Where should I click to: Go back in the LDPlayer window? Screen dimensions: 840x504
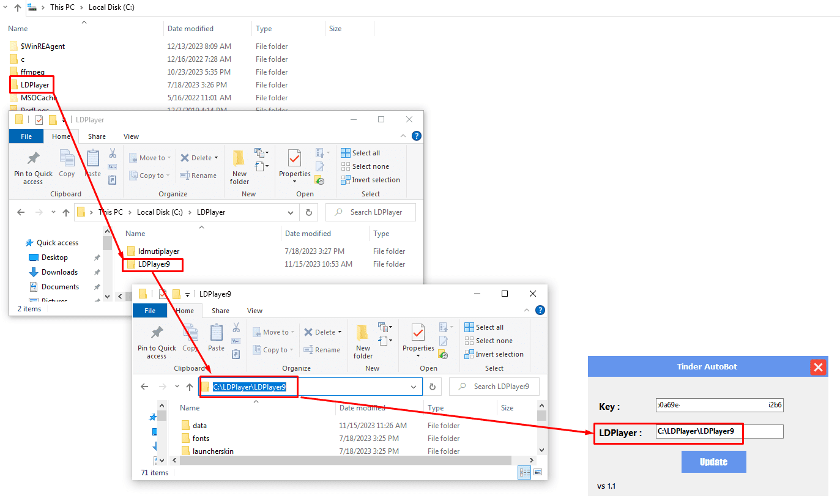tap(21, 212)
